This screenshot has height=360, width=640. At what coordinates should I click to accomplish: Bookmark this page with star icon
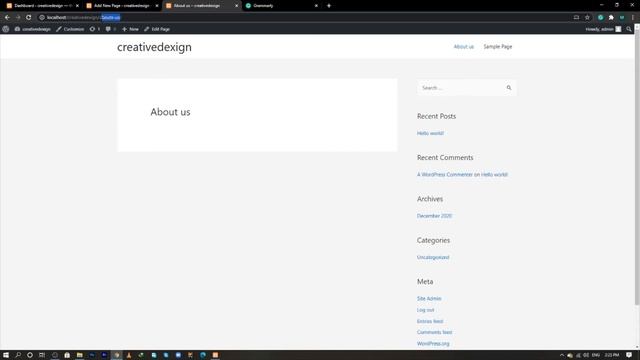(587, 18)
